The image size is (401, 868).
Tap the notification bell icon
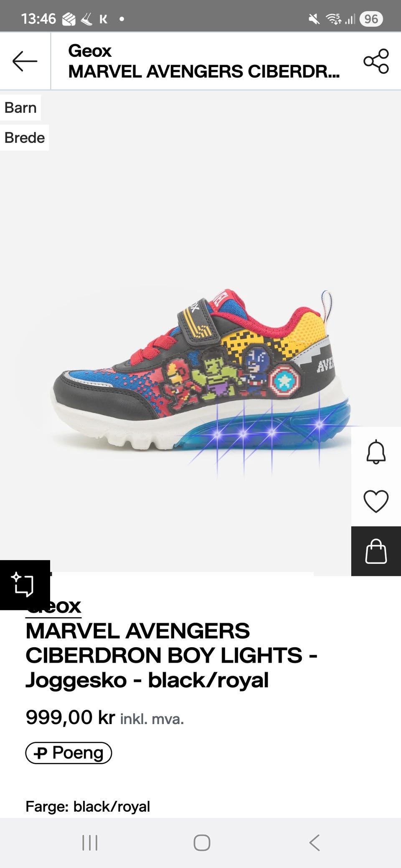376,452
